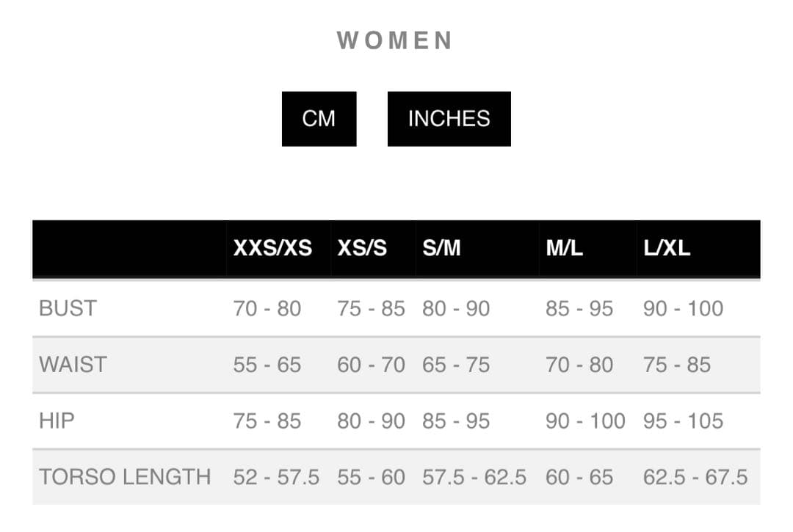Switch size chart to CM units

point(319,119)
